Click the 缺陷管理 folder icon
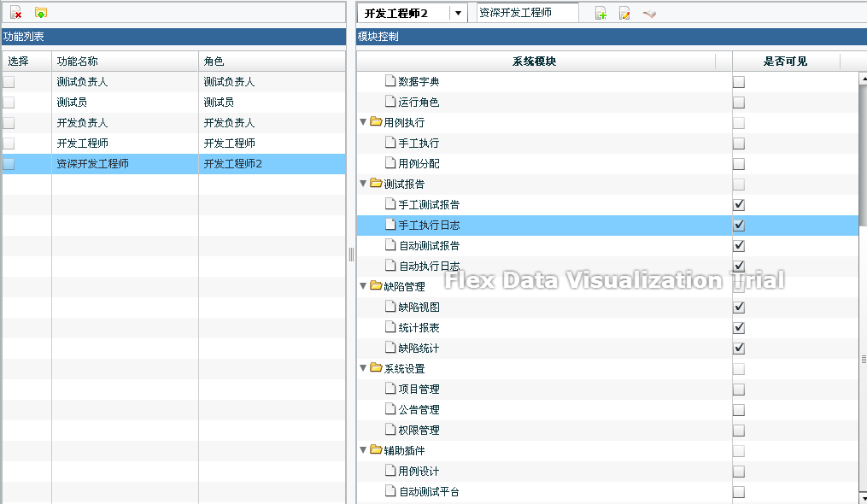This screenshot has width=867, height=504. point(376,286)
